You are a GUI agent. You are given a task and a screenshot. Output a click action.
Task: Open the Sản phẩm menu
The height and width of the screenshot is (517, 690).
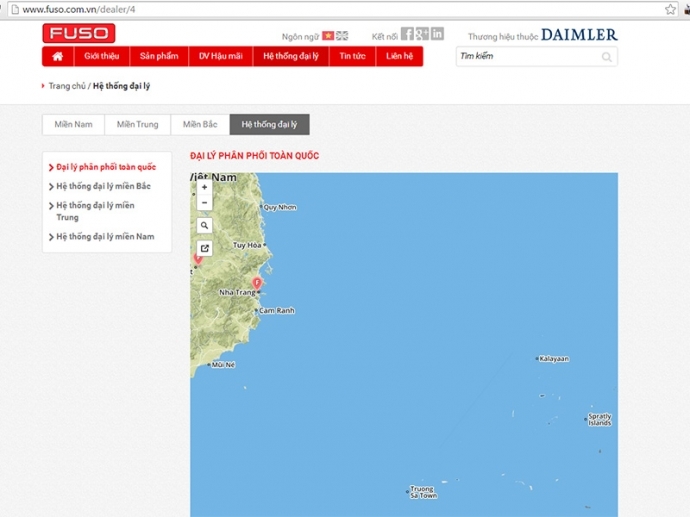[x=158, y=56]
